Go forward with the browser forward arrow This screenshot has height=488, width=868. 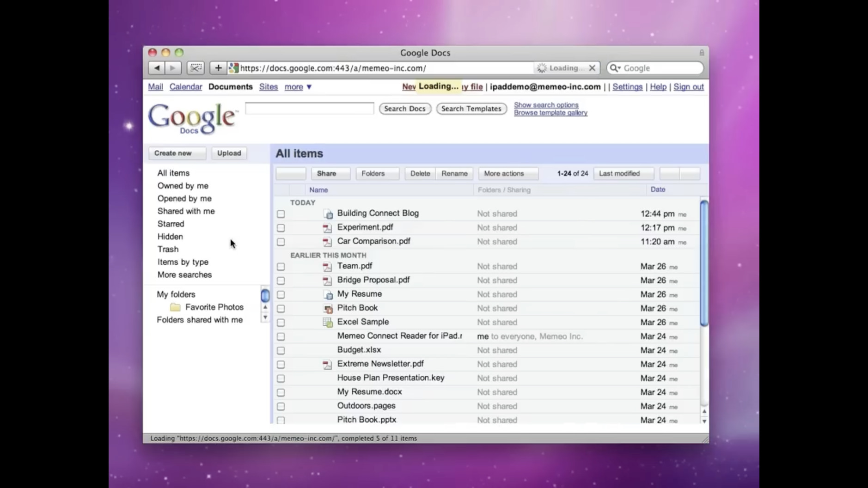tap(173, 68)
